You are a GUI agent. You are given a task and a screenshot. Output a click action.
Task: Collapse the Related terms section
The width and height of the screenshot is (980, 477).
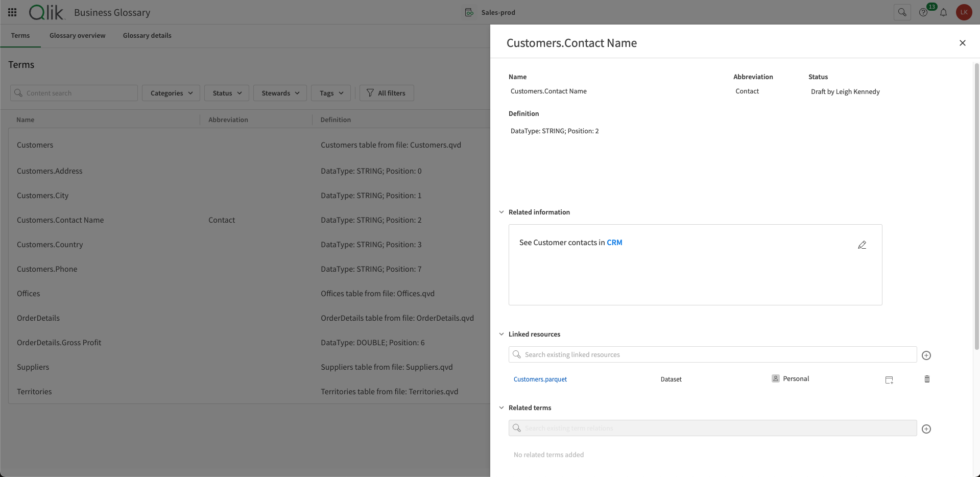[501, 408]
